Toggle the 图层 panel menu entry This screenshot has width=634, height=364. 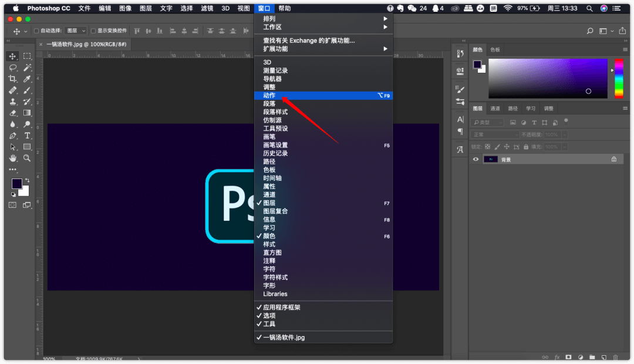323,203
